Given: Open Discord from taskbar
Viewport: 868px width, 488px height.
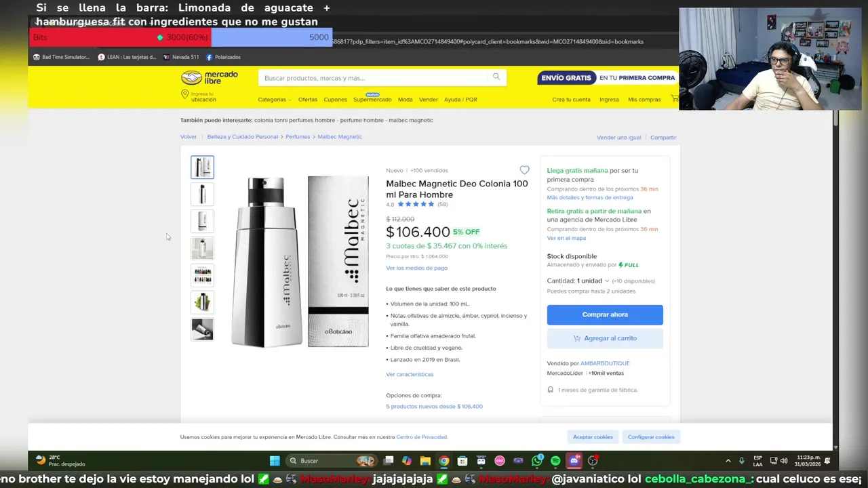Looking at the screenshot, I should coord(574,461).
